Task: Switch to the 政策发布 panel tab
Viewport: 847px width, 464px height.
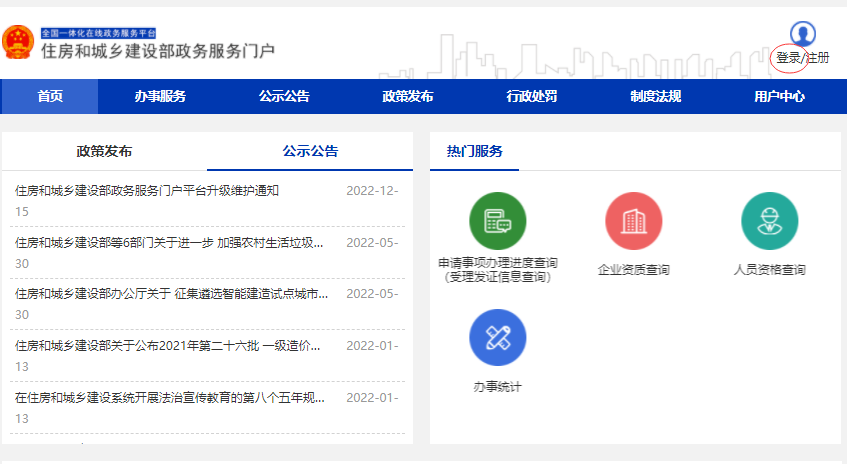Action: [104, 151]
